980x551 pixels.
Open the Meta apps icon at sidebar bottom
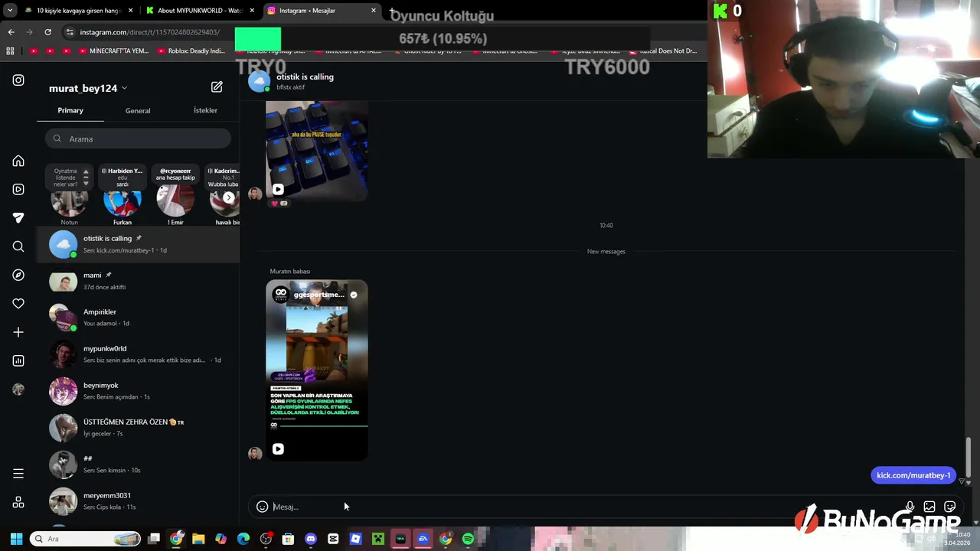pyautogui.click(x=18, y=503)
